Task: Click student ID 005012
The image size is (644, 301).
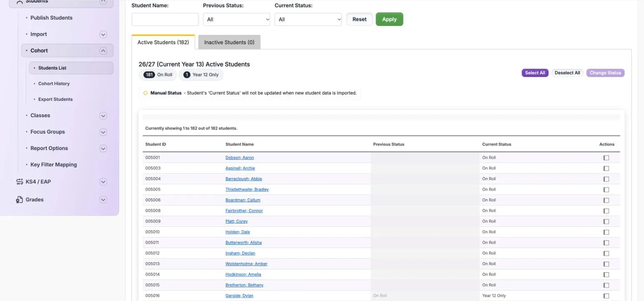Action: pyautogui.click(x=152, y=253)
